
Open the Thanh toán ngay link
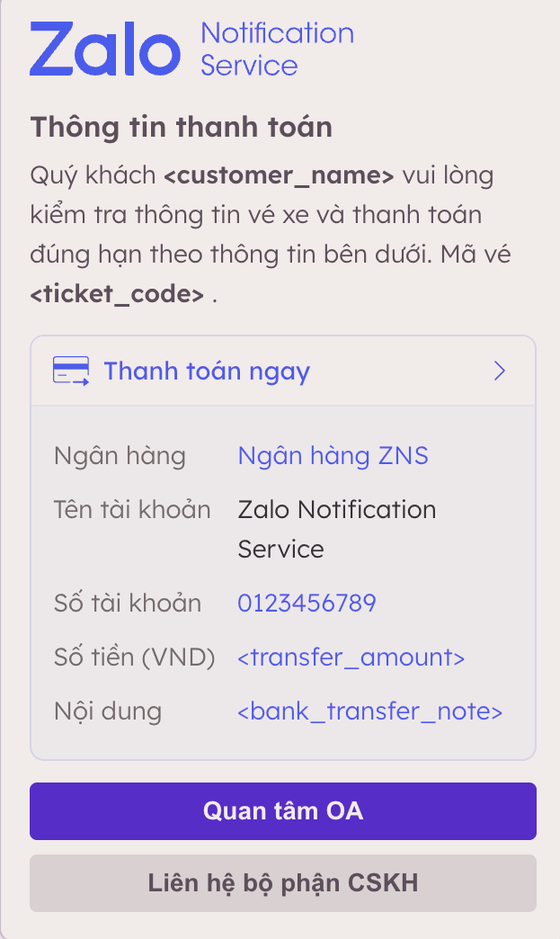(207, 371)
